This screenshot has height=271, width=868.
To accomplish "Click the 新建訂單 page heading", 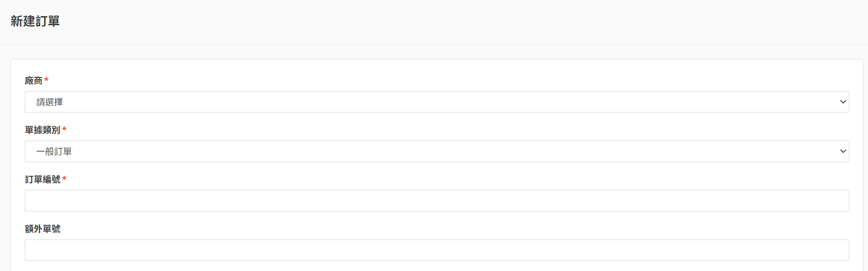I will [35, 21].
